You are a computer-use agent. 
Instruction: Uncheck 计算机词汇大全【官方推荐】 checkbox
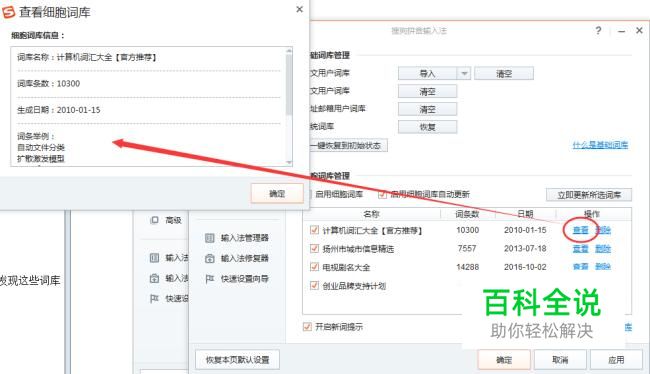[314, 230]
